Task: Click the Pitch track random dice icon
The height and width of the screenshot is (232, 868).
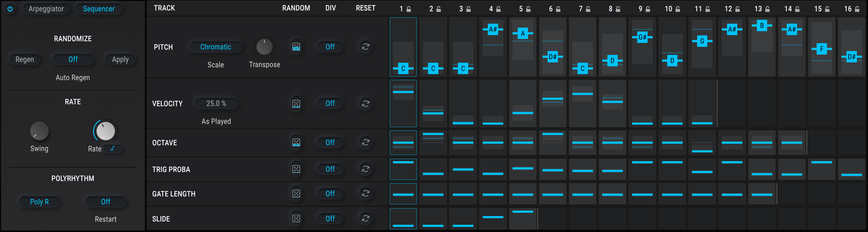Action: pos(296,47)
